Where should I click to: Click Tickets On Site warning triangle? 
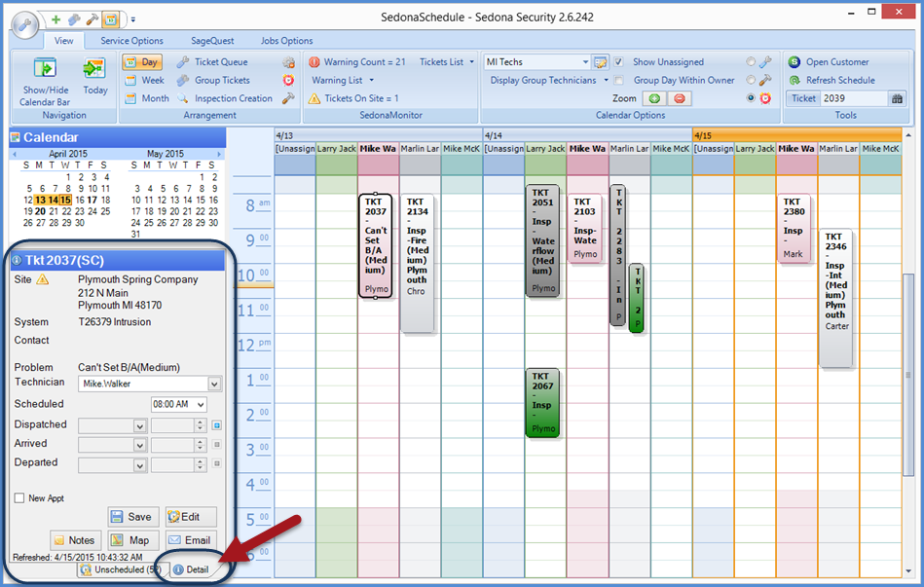[314, 98]
